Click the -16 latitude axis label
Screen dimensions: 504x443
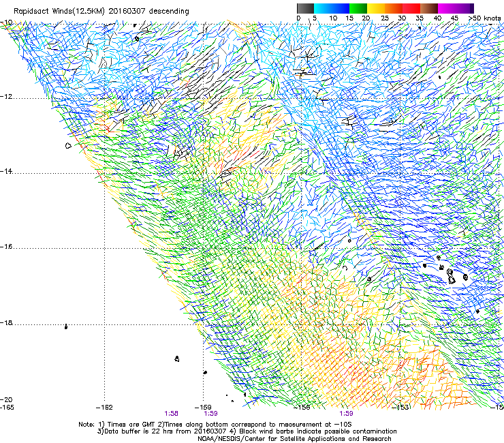pyautogui.click(x=6, y=247)
